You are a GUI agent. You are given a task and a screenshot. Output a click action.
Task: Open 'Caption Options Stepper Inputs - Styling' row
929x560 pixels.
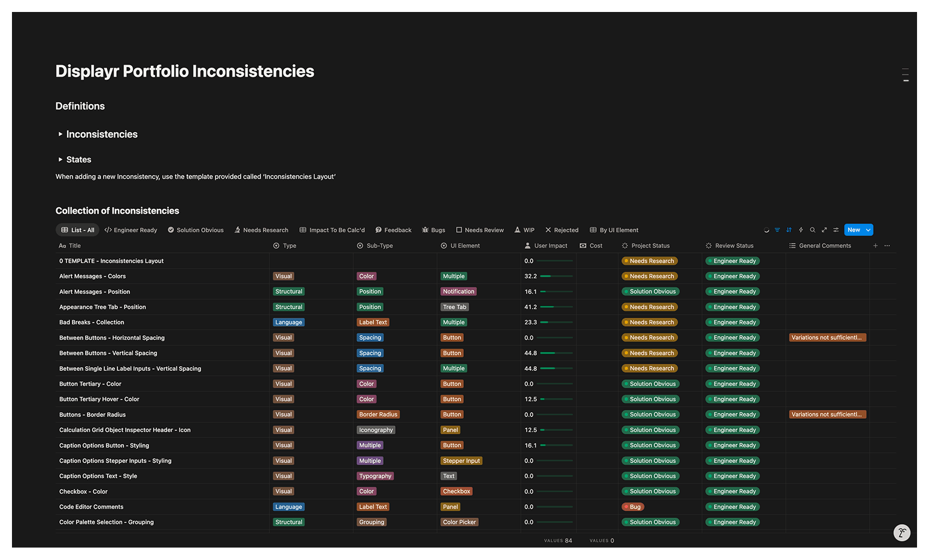click(116, 461)
